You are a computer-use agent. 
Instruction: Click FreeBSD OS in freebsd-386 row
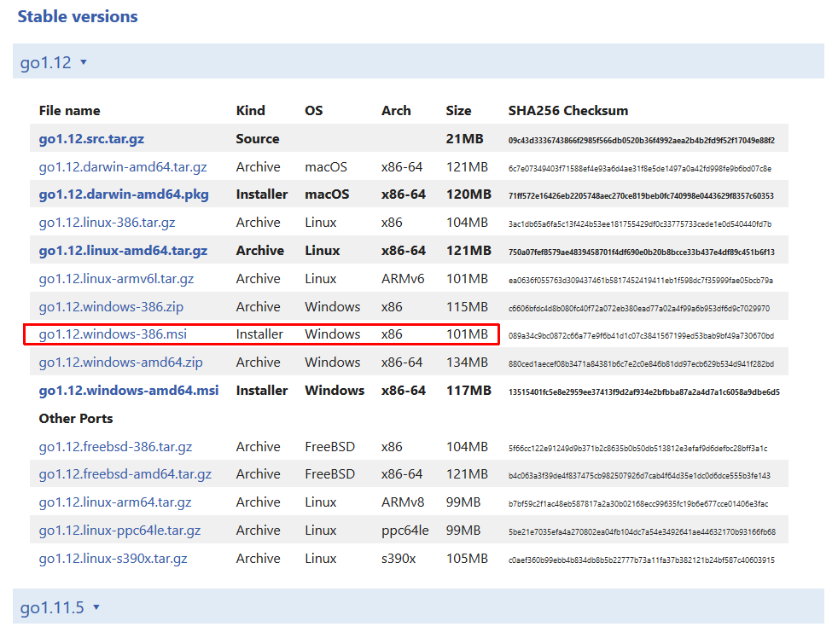(329, 446)
